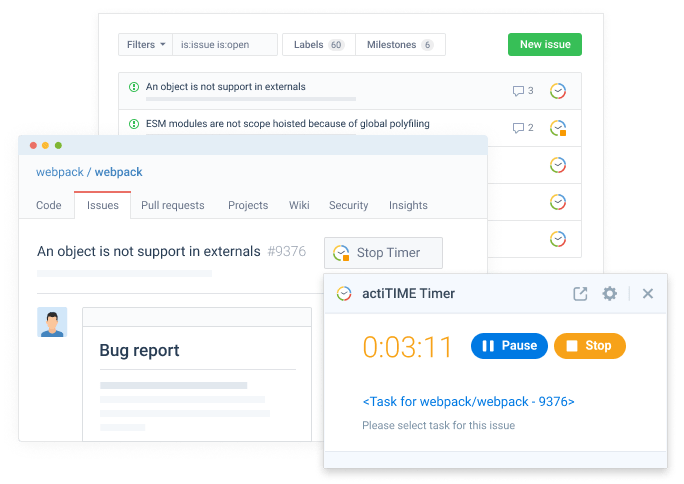Viewport: 684px width, 484px height.
Task: Open issue 'ESM modules are not scope hoisted'
Action: pos(287,124)
